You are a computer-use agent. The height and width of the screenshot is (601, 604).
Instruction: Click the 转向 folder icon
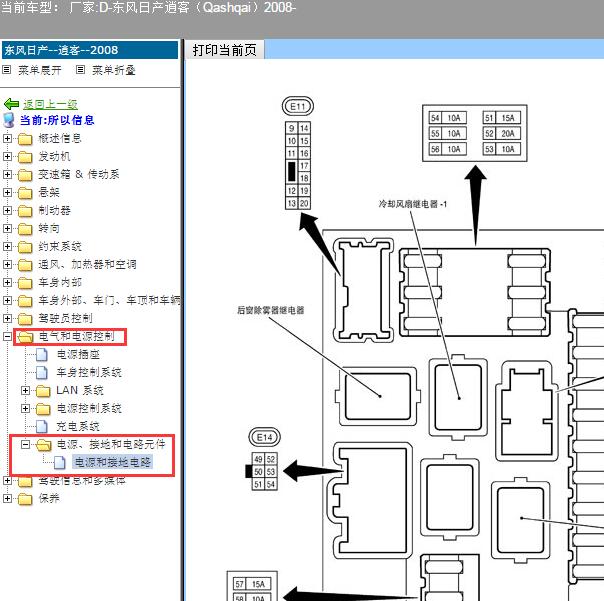25,229
